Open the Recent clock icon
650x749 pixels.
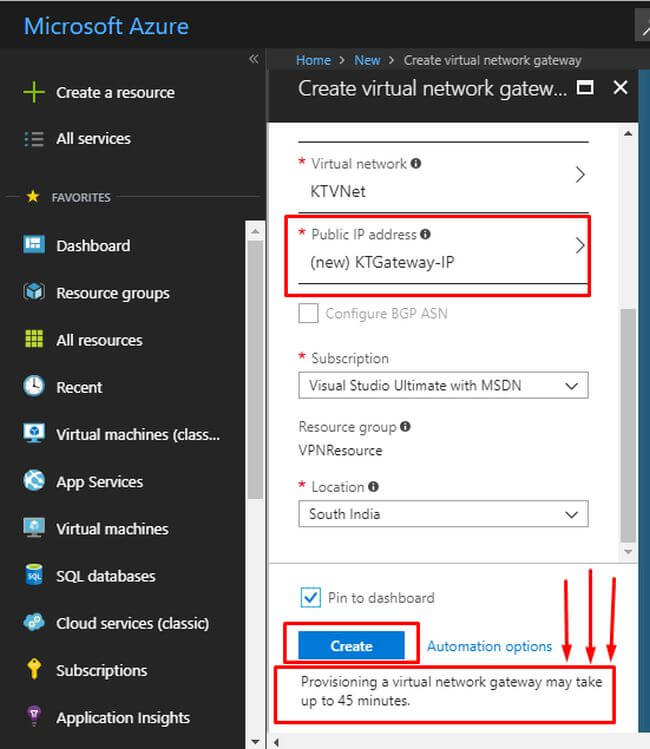coord(34,387)
